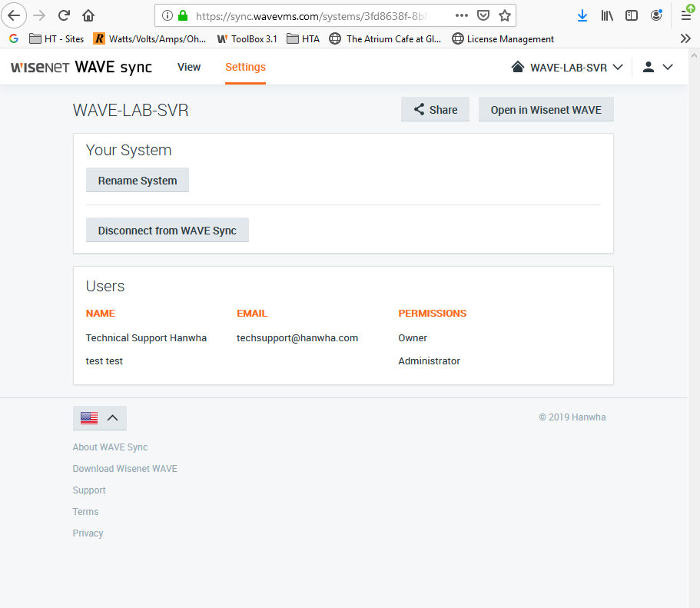Open the Support link
Image resolution: width=700 pixels, height=608 pixels.
pyautogui.click(x=89, y=490)
